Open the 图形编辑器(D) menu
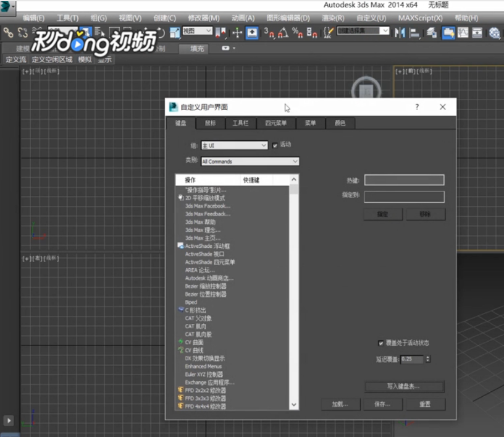504x437 pixels. (288, 18)
